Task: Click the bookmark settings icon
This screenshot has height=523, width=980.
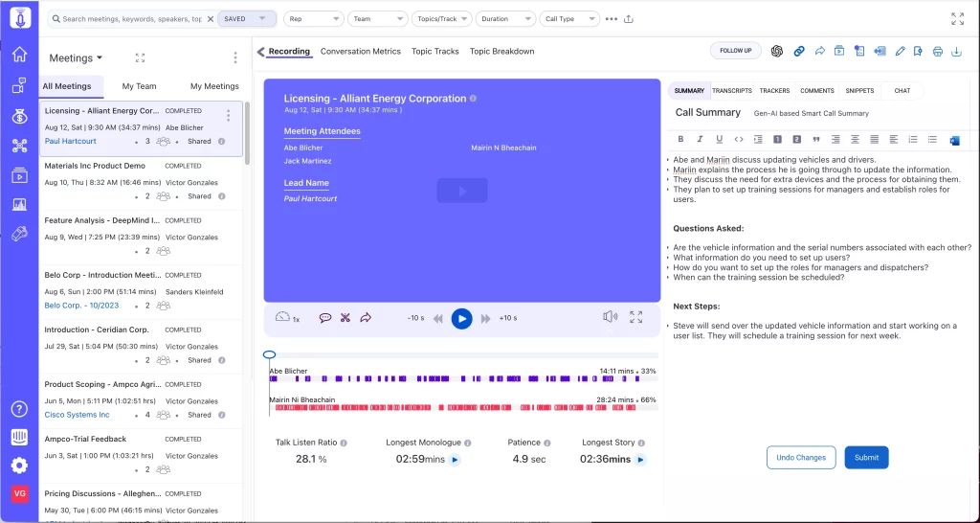Action: point(918,52)
